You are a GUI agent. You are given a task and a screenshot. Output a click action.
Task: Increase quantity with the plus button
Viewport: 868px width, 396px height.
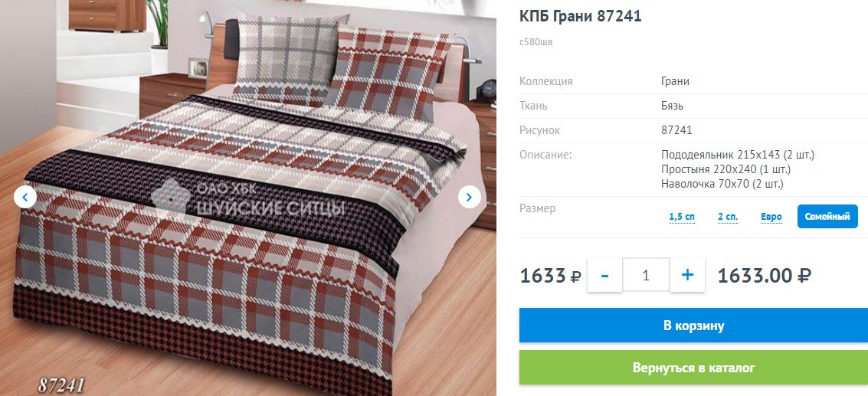coord(687,275)
